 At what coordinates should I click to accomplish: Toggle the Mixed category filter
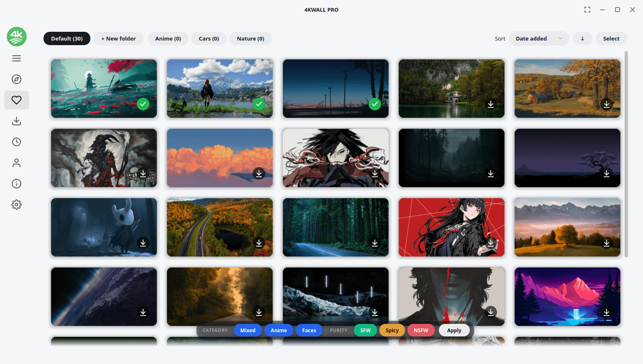[248, 330]
